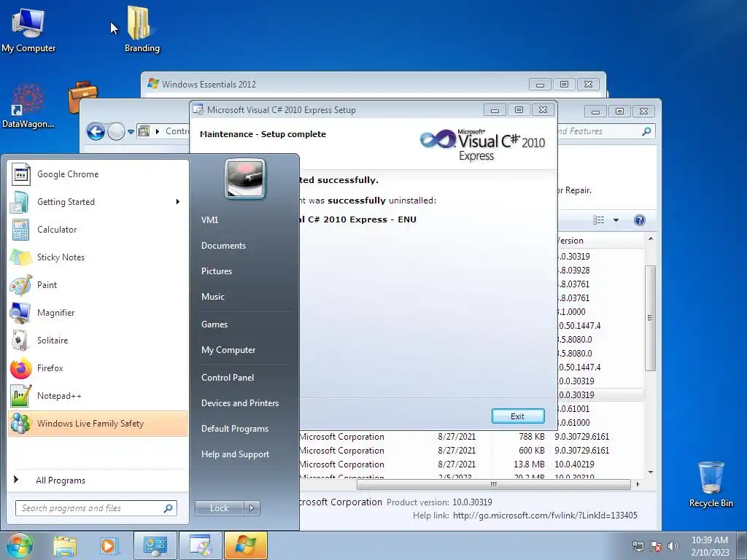The image size is (747, 560).
Task: Open Google Chrome from Start menu
Action: [x=98, y=174]
